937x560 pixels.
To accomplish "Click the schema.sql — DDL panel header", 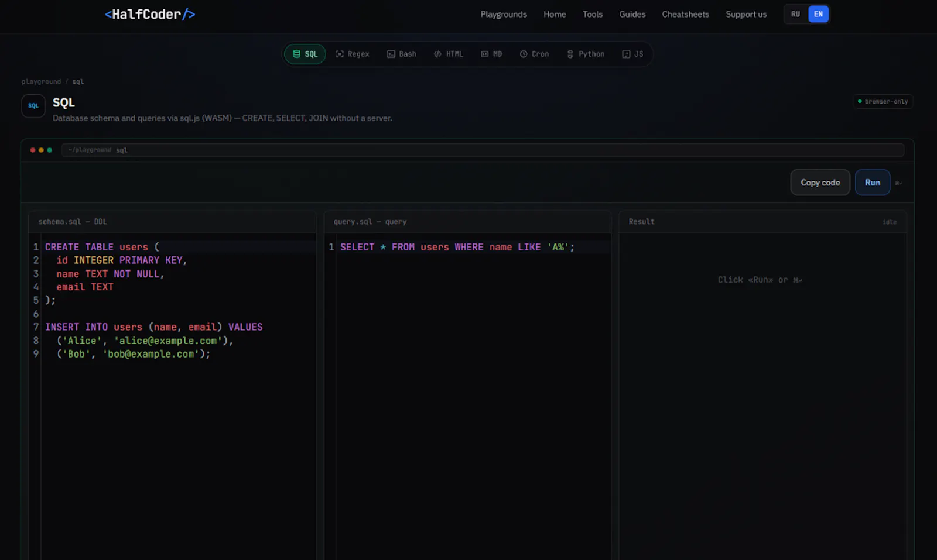I will tap(172, 222).
